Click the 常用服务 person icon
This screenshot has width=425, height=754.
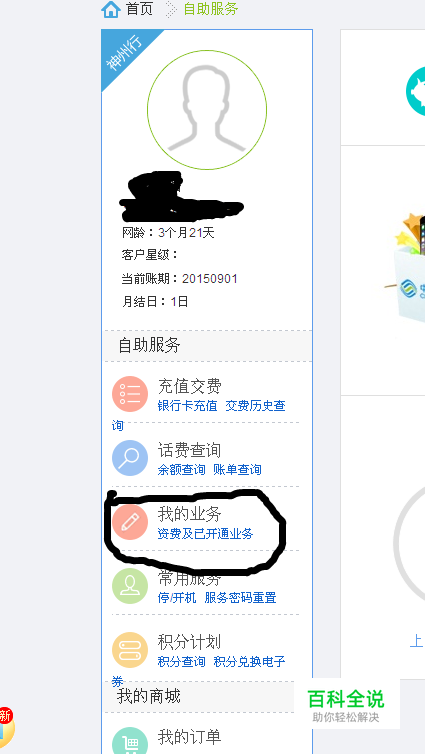(x=130, y=586)
